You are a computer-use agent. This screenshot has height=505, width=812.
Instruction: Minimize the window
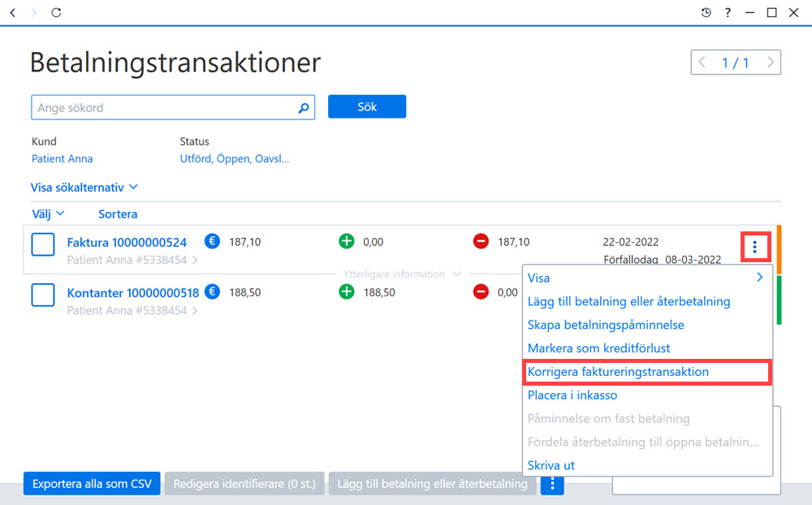click(x=749, y=12)
